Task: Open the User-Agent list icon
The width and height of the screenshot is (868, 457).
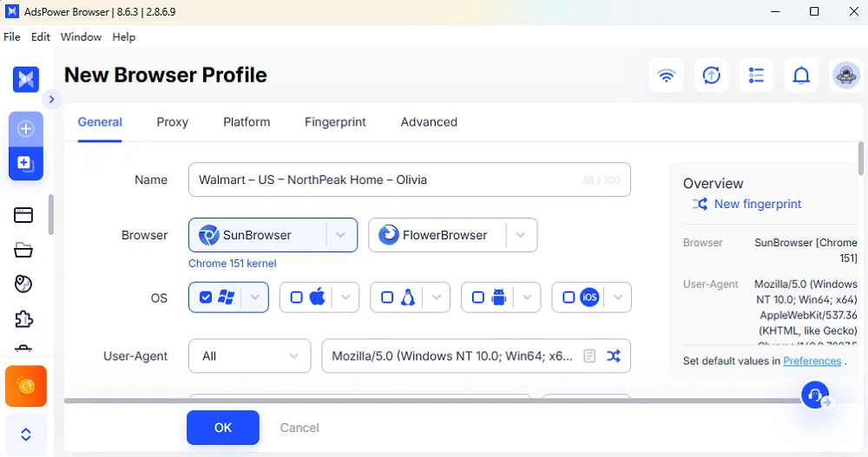Action: coord(589,356)
